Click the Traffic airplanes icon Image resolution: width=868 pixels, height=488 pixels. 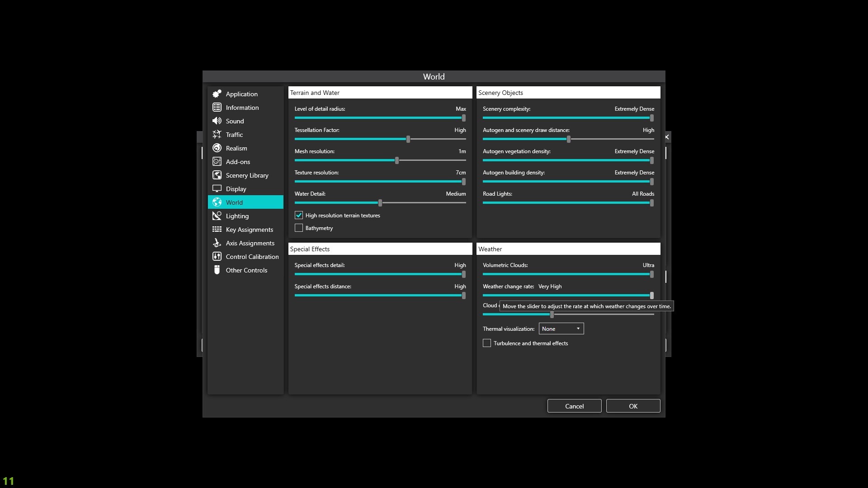[x=217, y=134]
